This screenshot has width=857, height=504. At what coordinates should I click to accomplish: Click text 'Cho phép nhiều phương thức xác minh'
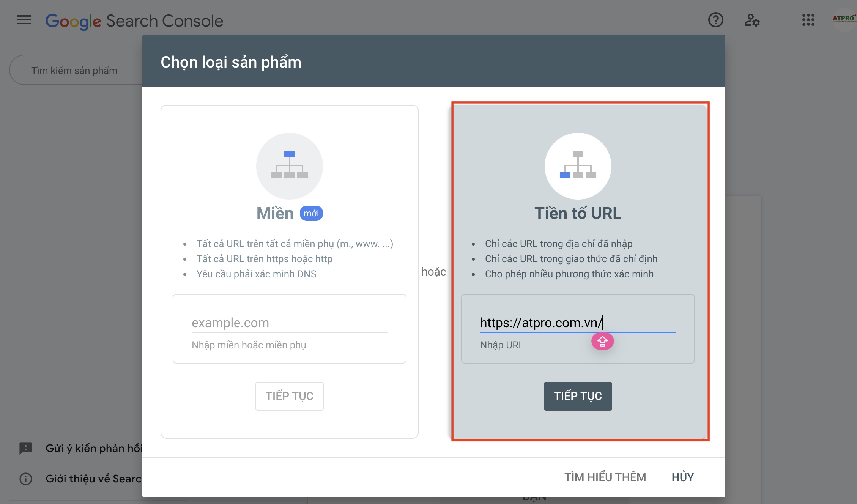569,274
